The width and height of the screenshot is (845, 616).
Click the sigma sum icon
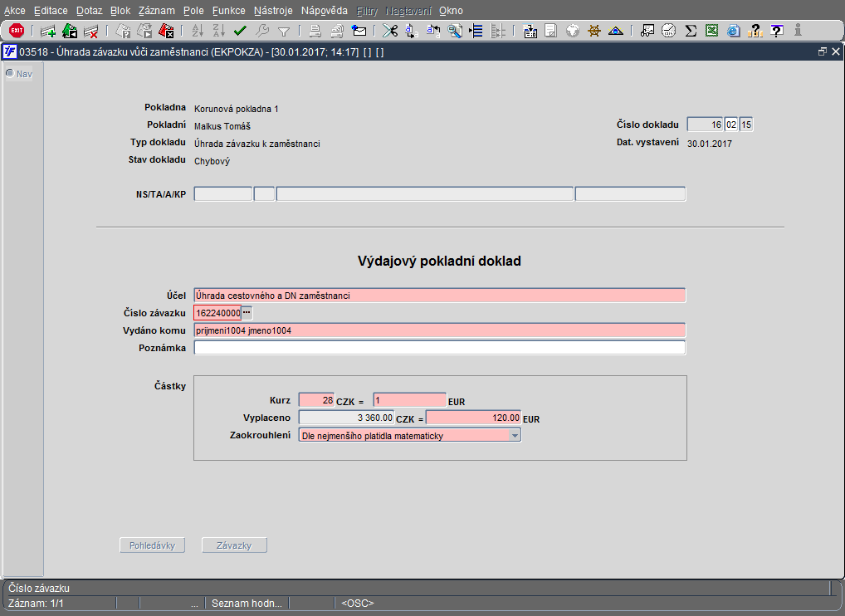coord(691,31)
